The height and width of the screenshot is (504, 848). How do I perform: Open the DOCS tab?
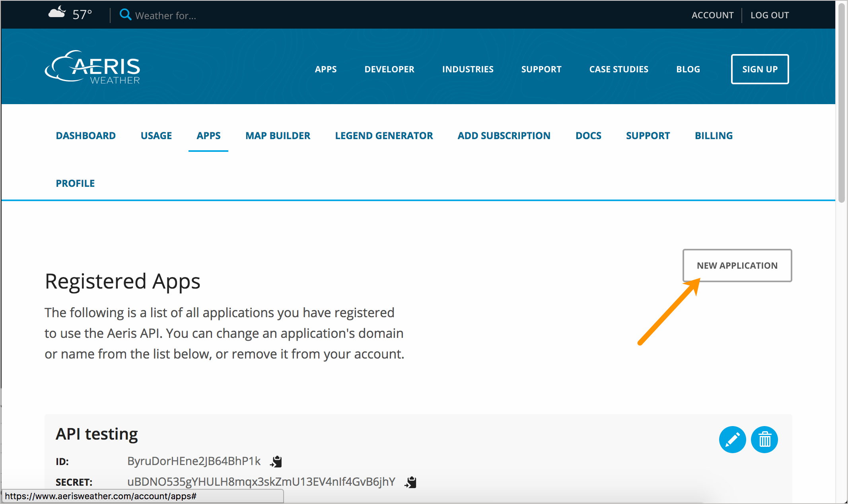click(588, 136)
